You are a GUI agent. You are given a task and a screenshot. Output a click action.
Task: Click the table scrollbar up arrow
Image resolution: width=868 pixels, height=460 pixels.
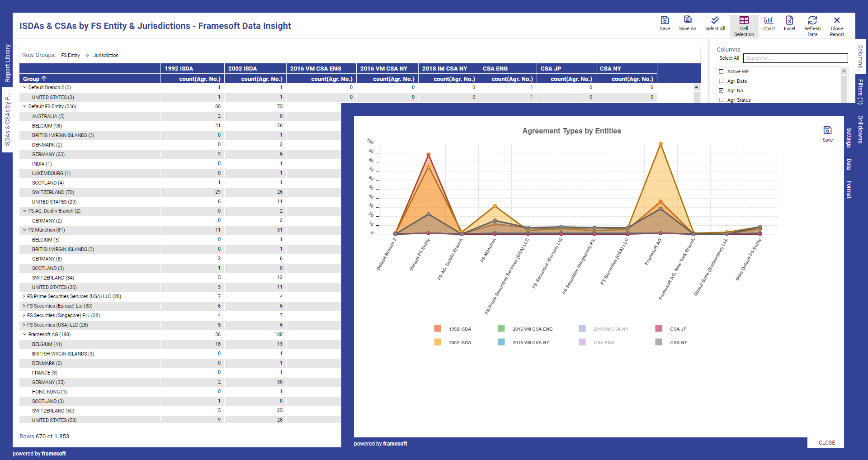(x=696, y=87)
